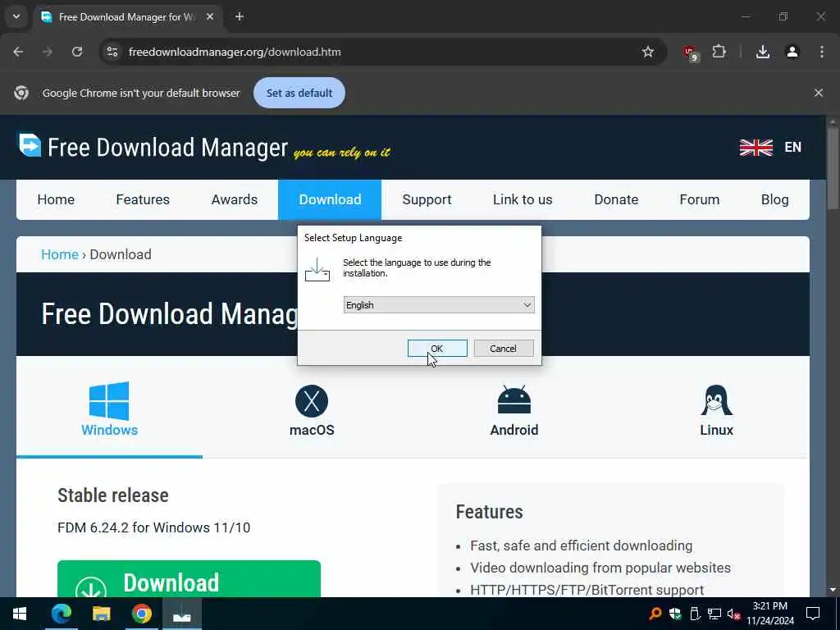The image size is (840, 630).
Task: Open the Home navigation item
Action: 57,199
